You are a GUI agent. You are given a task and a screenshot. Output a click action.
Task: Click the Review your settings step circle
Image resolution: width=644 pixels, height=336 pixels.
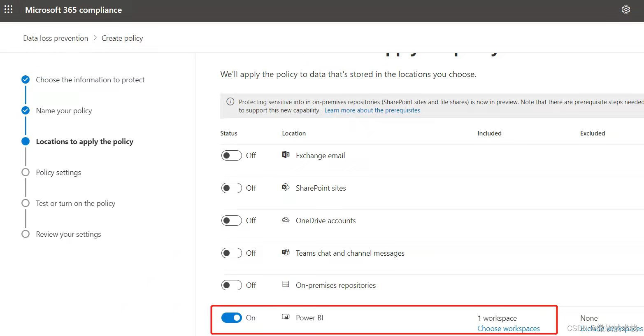pyautogui.click(x=26, y=234)
